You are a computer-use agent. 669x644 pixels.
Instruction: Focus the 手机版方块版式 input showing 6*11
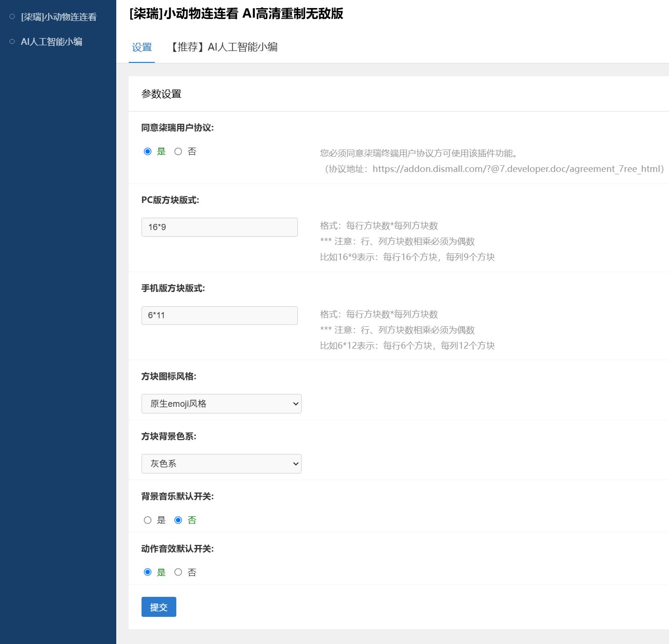[219, 315]
